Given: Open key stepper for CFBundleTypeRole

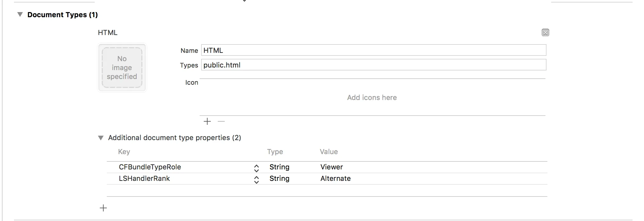Looking at the screenshot, I should coord(256,168).
